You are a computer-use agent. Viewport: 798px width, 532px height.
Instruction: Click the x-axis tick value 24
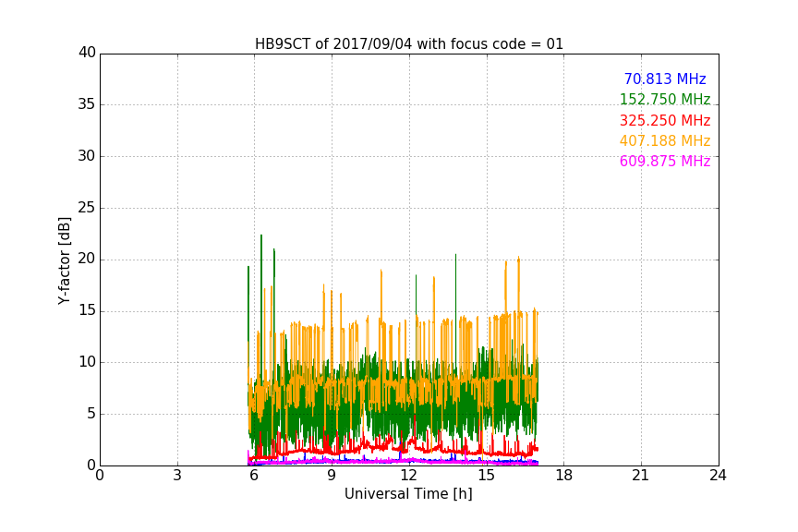click(x=718, y=476)
